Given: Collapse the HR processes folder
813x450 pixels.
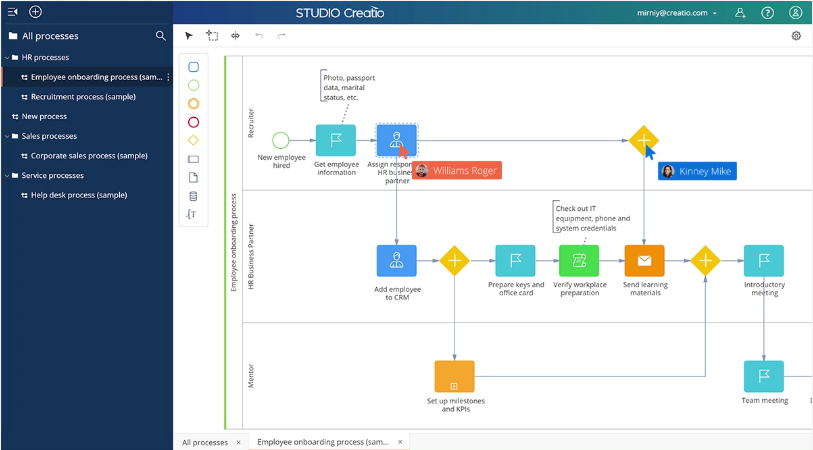Looking at the screenshot, I should coord(8,57).
